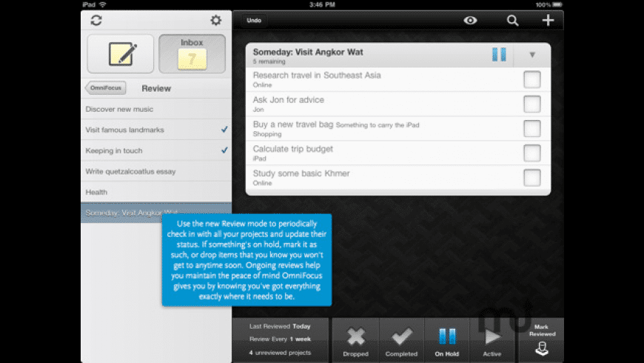The width and height of the screenshot is (644, 363).
Task: Set project status to Active
Action: pos(492,341)
